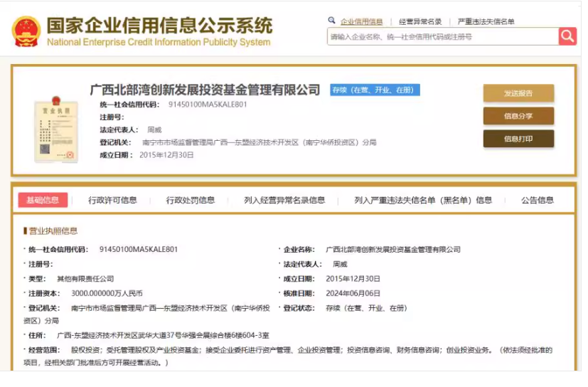Click the 存续（在营、开业、在册）status badge
This screenshot has width=588, height=387.
point(375,90)
